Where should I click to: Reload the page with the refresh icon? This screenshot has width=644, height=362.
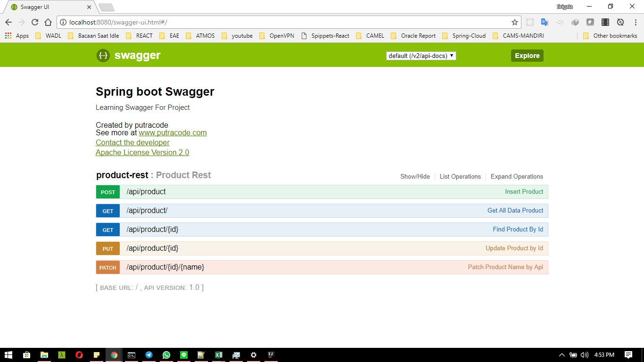click(35, 22)
